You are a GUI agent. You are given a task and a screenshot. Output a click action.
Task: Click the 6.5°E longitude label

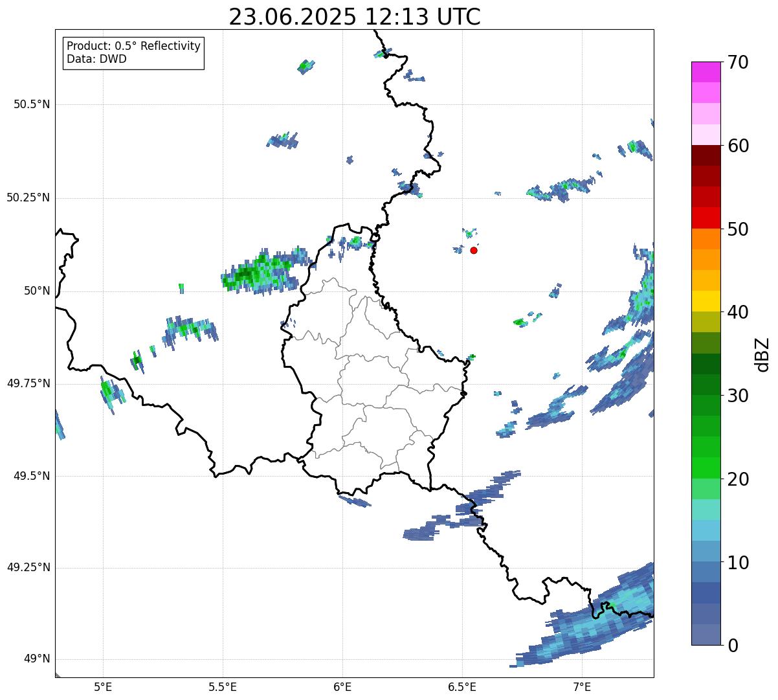tap(462, 686)
